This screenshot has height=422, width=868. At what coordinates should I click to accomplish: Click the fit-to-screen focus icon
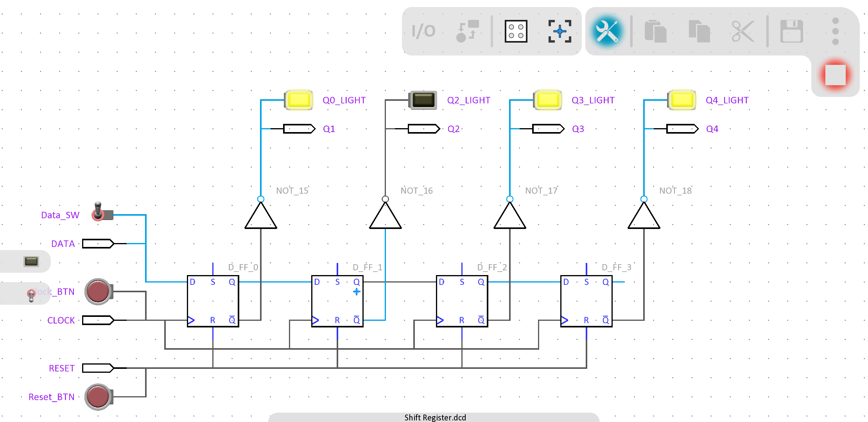pos(560,31)
